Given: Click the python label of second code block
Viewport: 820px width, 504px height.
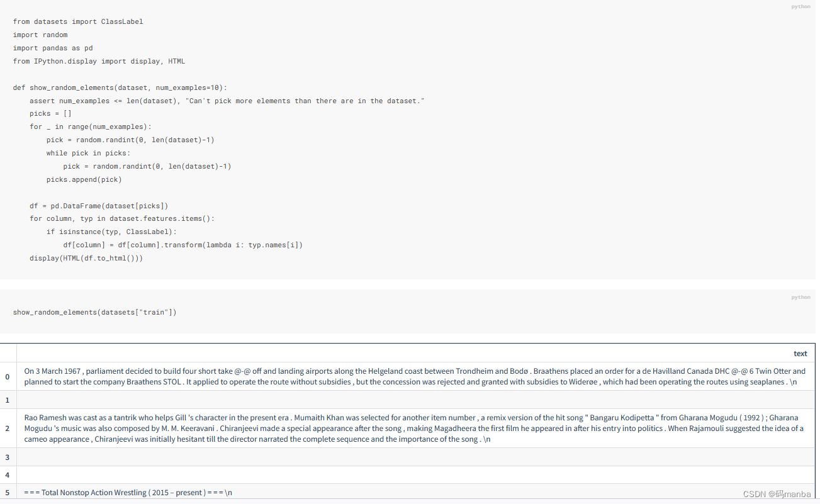Looking at the screenshot, I should (800, 297).
